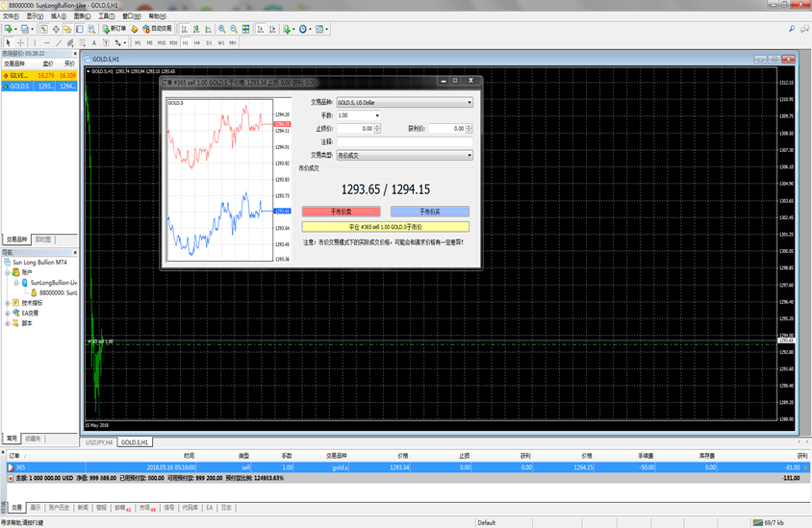
Task: Expand the 技术指标 tree node
Action: pos(8,303)
